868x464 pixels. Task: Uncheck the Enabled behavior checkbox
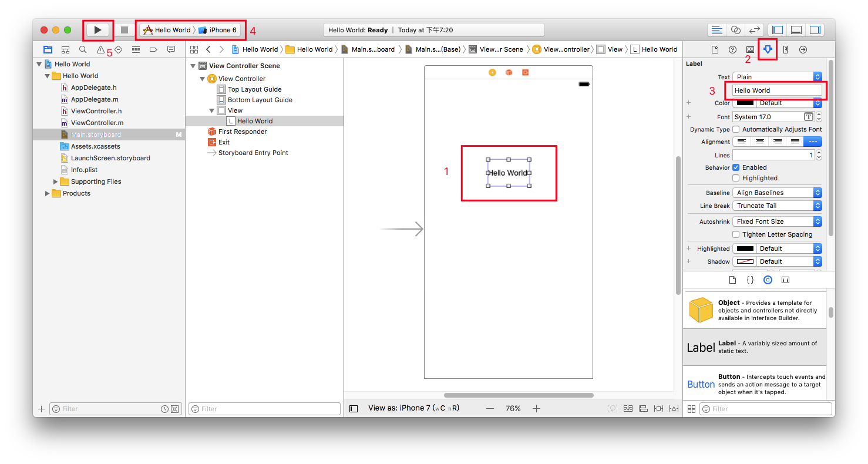[x=736, y=167]
